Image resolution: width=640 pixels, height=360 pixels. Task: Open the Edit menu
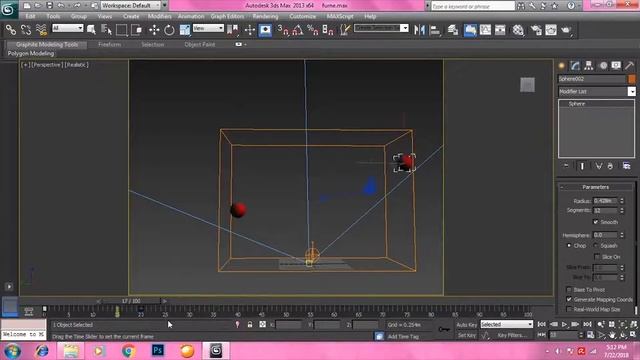click(x=30, y=16)
